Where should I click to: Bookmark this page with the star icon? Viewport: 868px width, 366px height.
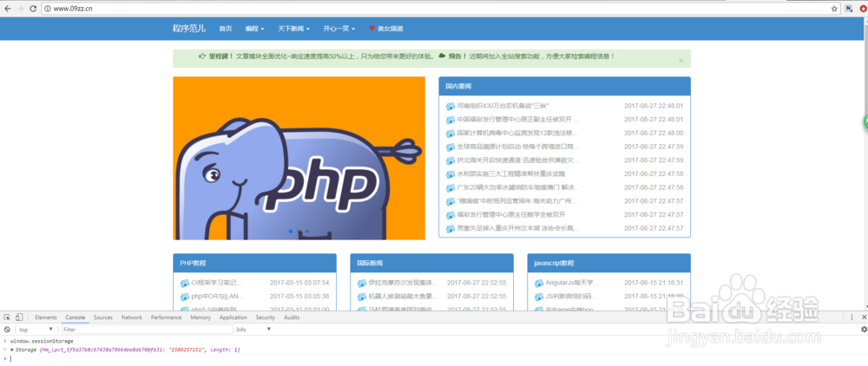pos(834,9)
